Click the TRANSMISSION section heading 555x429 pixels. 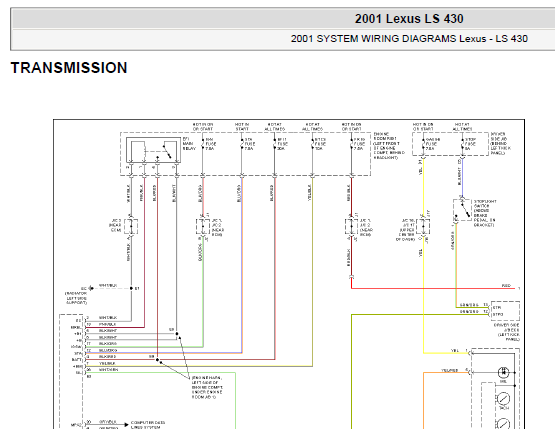[x=69, y=68]
